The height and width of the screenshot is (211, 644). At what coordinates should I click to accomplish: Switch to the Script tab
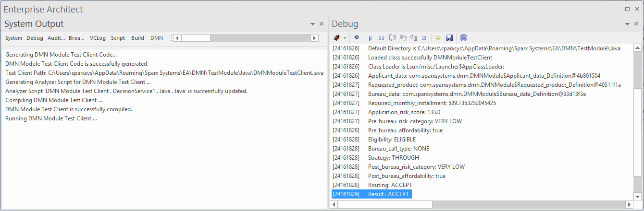click(118, 38)
